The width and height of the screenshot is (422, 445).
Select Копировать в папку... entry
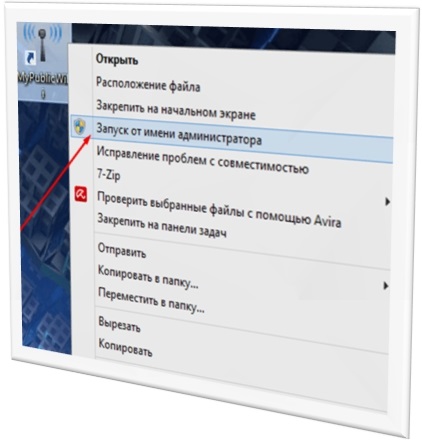[x=148, y=277]
